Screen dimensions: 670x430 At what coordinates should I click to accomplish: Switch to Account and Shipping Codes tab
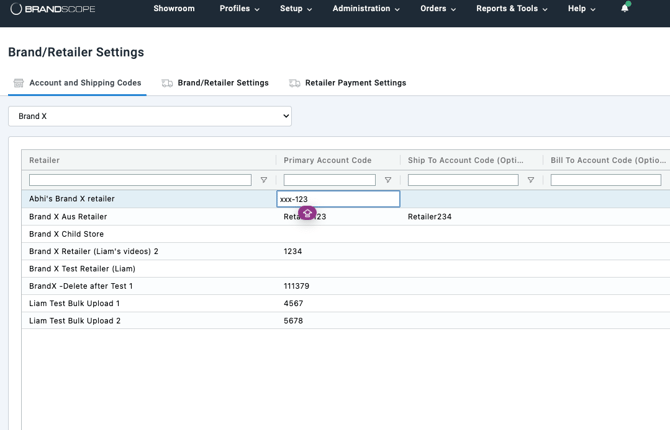[77, 83]
